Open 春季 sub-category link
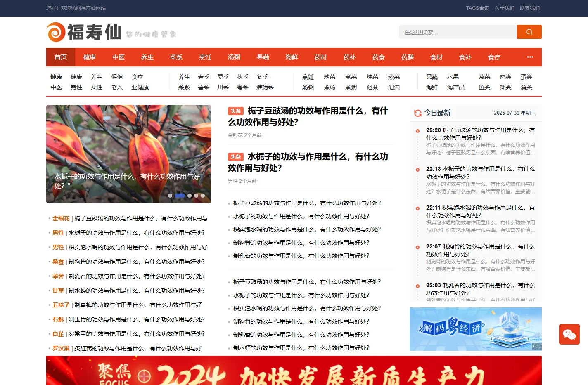The image size is (588, 385). [x=204, y=77]
